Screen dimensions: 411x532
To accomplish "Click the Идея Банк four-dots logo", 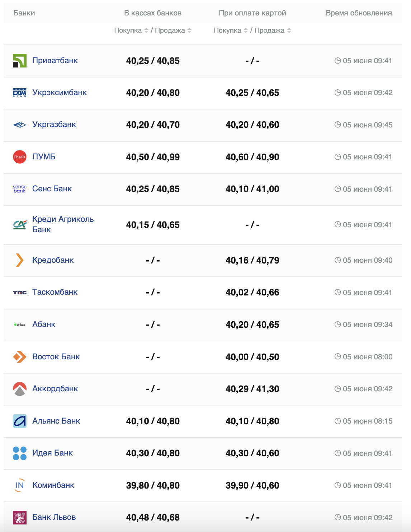I will point(20,453).
